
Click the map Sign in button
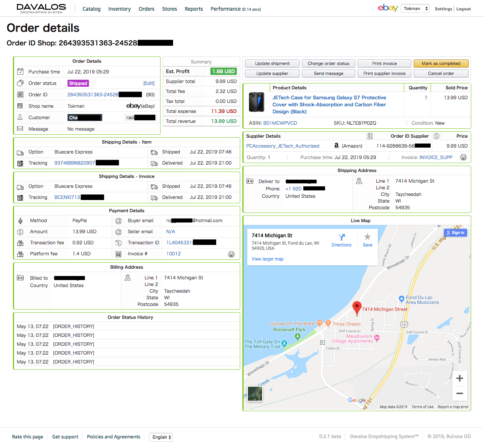(456, 233)
